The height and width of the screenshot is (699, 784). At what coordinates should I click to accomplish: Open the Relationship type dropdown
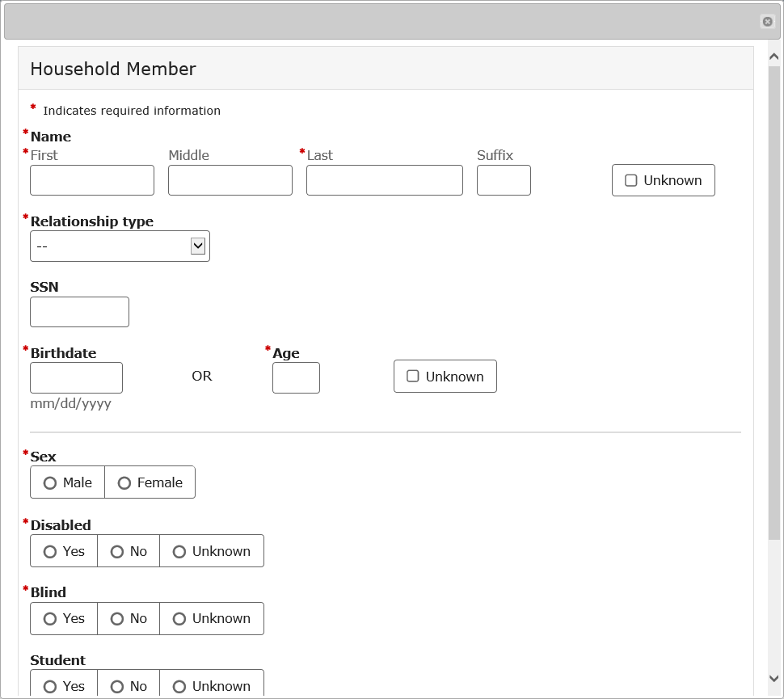click(x=120, y=246)
